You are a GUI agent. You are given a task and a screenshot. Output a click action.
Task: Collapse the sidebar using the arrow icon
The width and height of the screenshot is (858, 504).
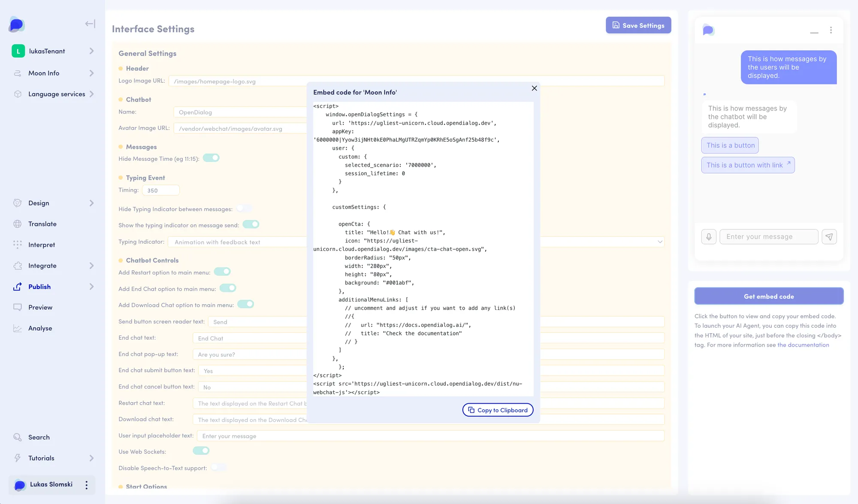pyautogui.click(x=90, y=24)
